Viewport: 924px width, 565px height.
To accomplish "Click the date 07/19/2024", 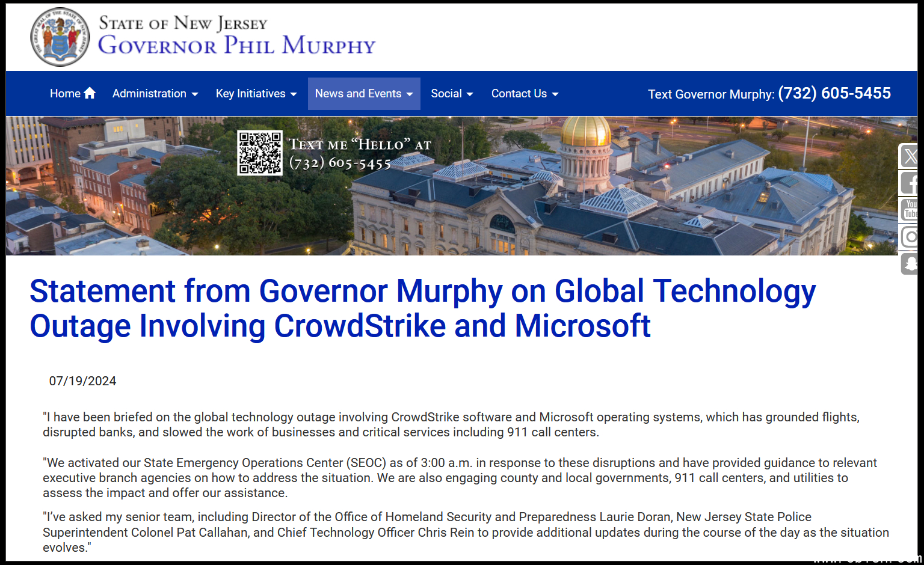I will coord(82,381).
